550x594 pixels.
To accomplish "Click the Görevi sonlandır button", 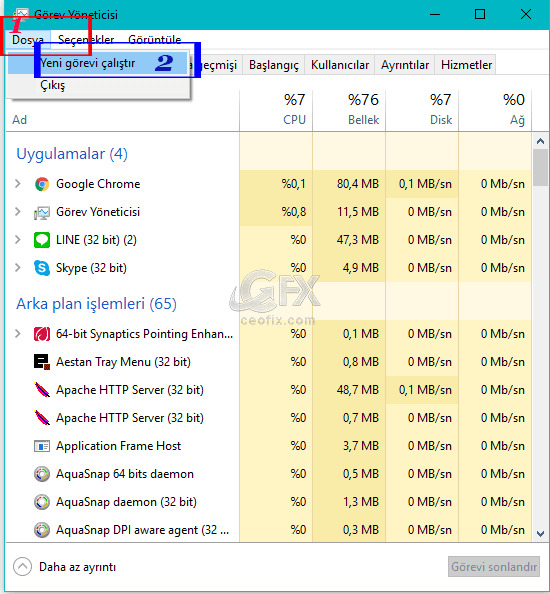I will (494, 567).
